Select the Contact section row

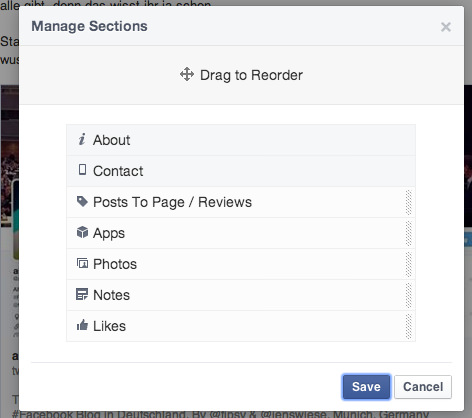coord(241,171)
